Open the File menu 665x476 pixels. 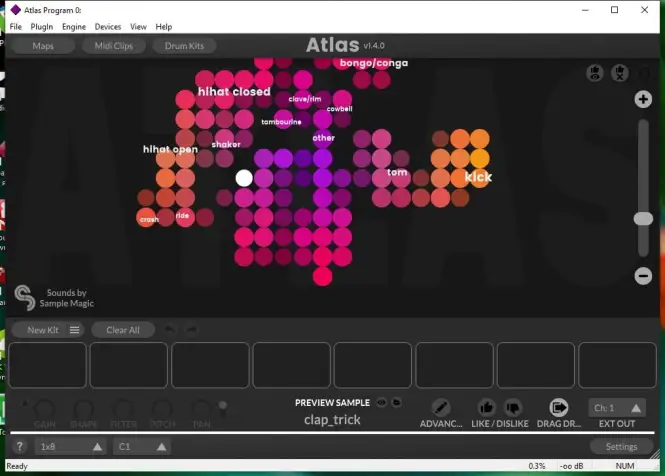tap(16, 27)
